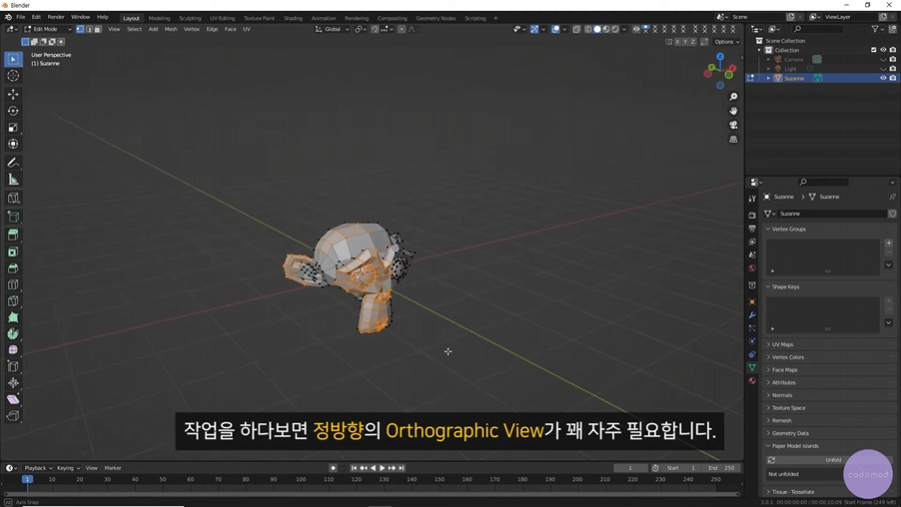Image resolution: width=901 pixels, height=507 pixels.
Task: Toggle X axis mirror button
Action: [677, 42]
